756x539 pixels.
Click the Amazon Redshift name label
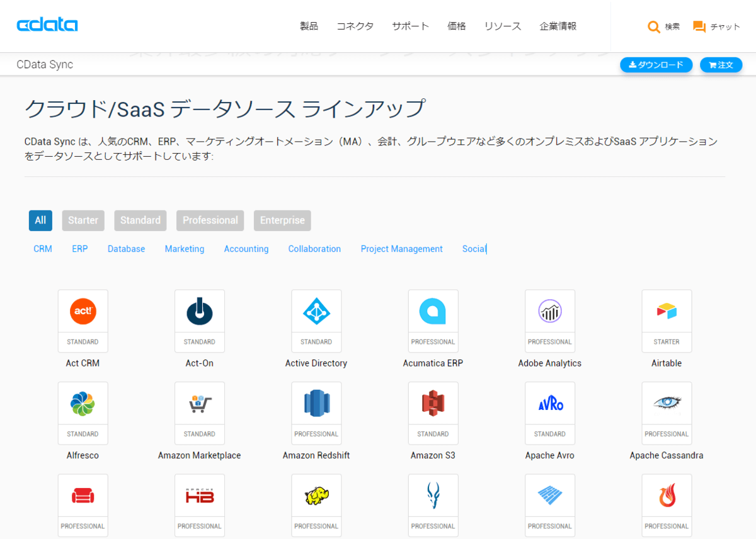coord(316,455)
